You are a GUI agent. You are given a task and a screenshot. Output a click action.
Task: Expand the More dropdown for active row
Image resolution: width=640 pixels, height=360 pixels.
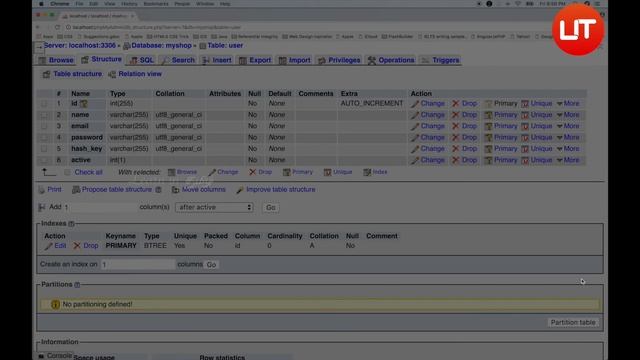click(568, 160)
